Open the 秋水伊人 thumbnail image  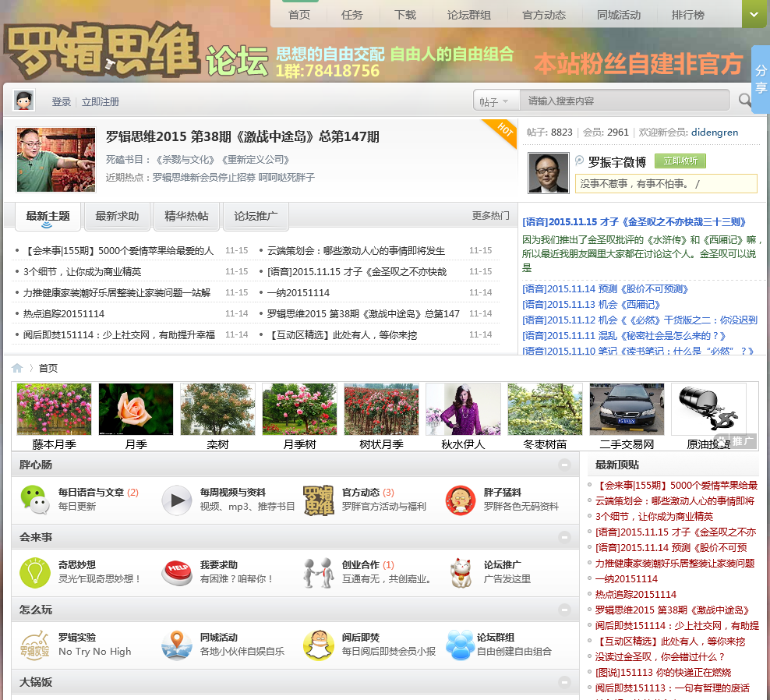pyautogui.click(x=463, y=409)
